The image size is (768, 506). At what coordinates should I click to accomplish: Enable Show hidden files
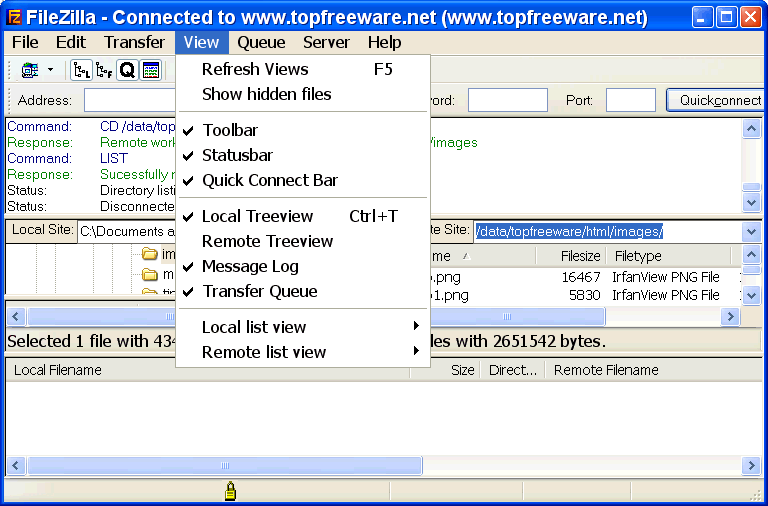pyautogui.click(x=303, y=94)
